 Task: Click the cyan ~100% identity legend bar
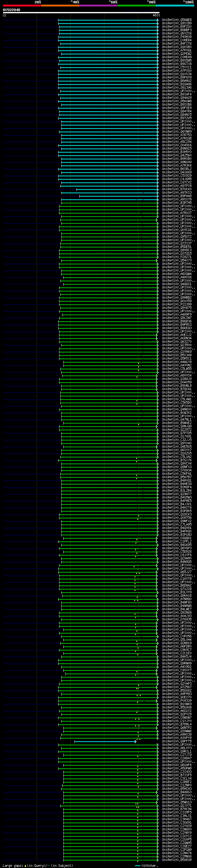pos(175,6)
